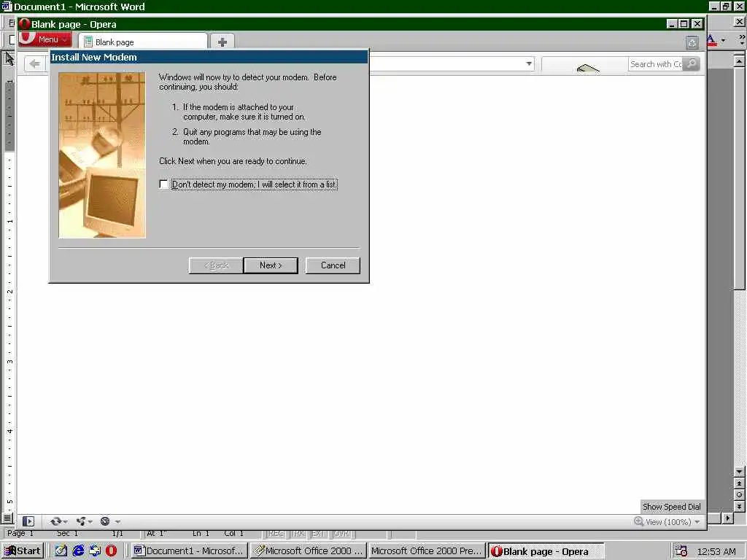Toggle Opera's panel toggle icon in status bar
This screenshot has width=747, height=560.
pyautogui.click(x=28, y=521)
